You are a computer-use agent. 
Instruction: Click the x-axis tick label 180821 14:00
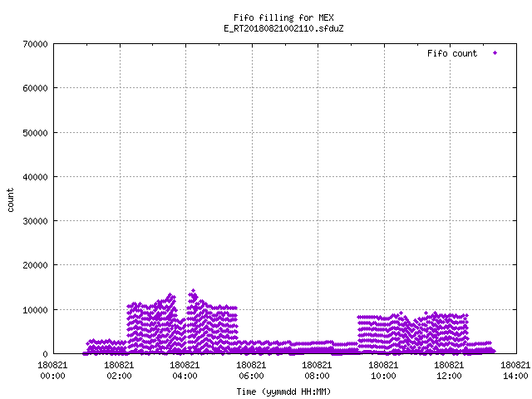(x=515, y=371)
